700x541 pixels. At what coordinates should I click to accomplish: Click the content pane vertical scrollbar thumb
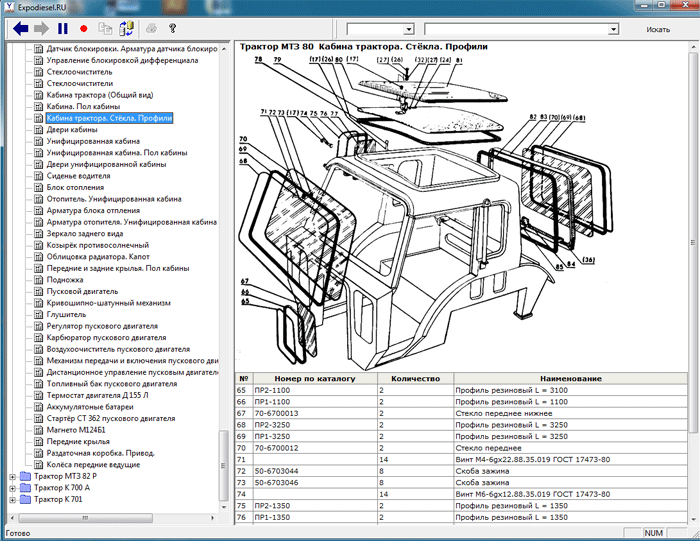click(693, 242)
